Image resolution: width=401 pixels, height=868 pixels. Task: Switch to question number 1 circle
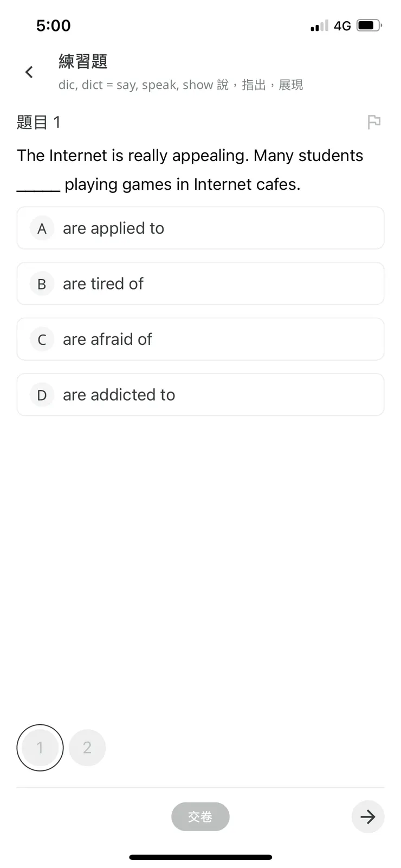[x=40, y=748]
